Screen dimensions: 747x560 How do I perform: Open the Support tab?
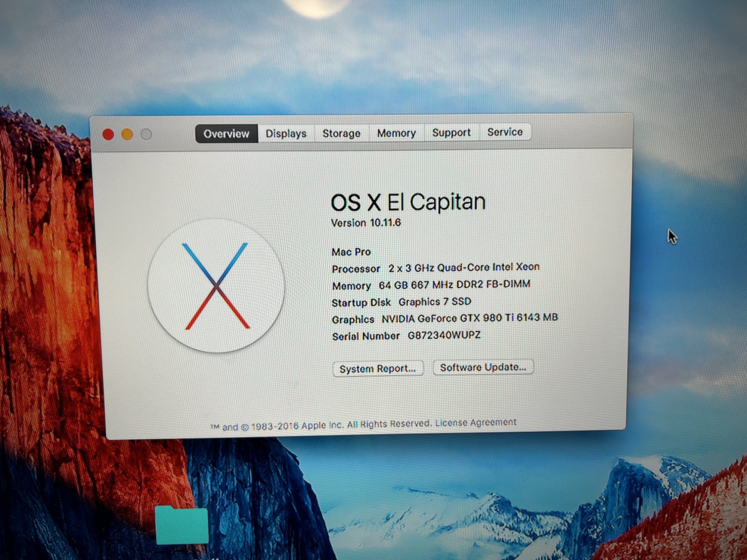tap(451, 133)
